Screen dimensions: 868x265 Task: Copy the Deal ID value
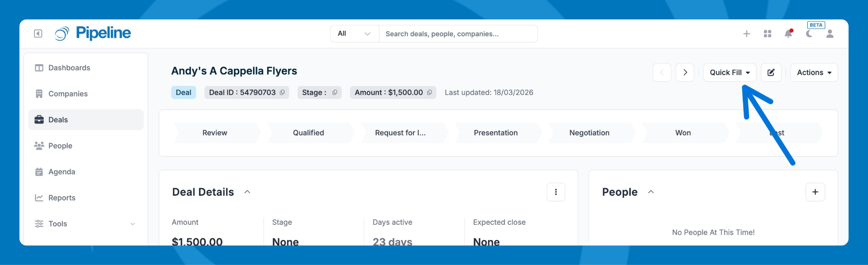[x=282, y=92]
